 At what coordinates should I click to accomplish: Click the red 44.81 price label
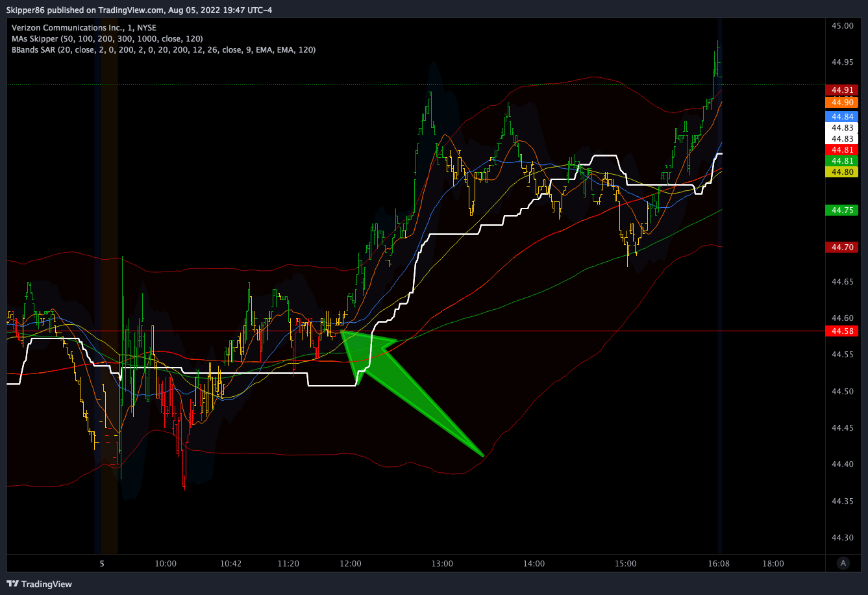pos(842,149)
